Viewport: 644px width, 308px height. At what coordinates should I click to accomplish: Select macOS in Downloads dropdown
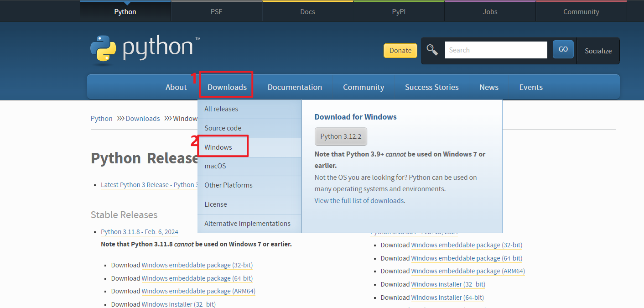click(x=249, y=166)
